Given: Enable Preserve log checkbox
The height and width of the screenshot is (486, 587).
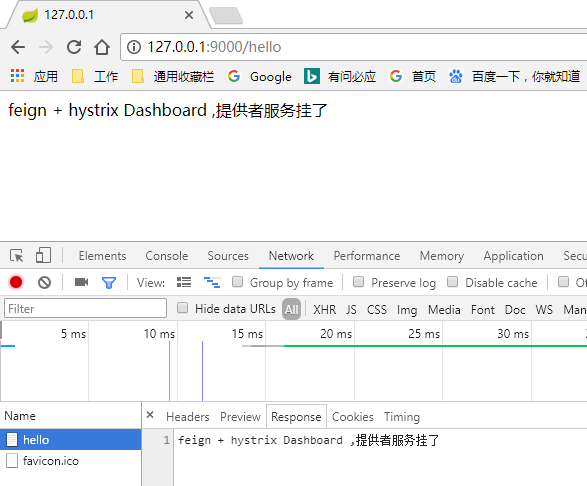Looking at the screenshot, I should click(x=358, y=282).
